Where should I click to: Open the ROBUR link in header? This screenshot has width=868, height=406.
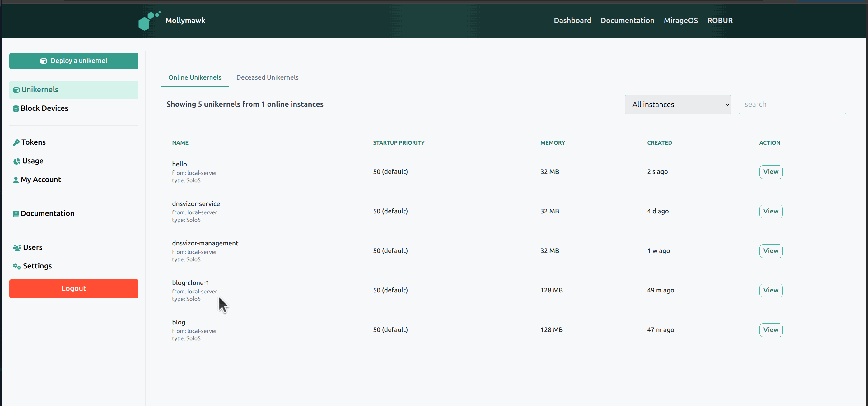[720, 21]
